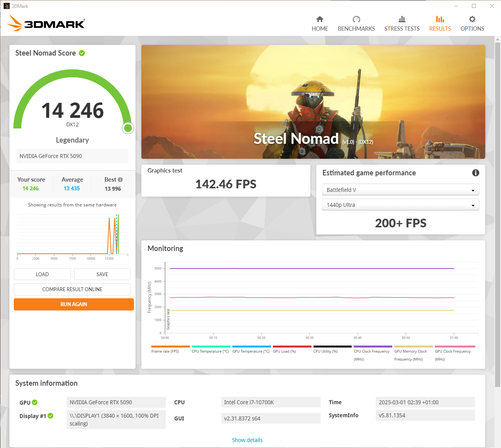Click the green validation check beside Steel Nomad Score
501x448 pixels.
82,53
